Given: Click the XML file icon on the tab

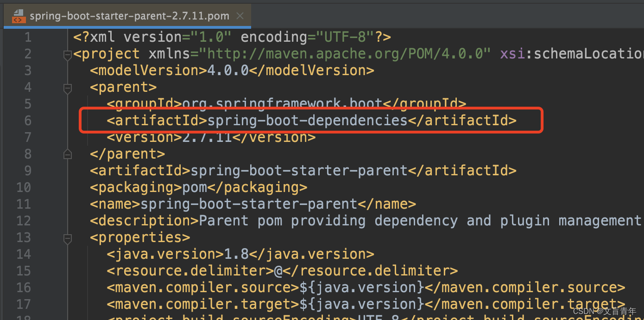Looking at the screenshot, I should [x=19, y=17].
